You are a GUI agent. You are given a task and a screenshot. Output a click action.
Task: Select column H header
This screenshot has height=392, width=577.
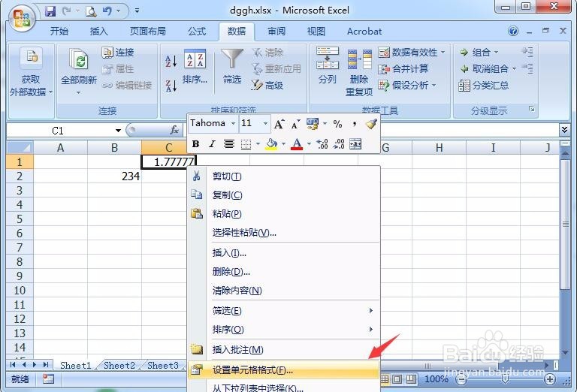point(439,147)
